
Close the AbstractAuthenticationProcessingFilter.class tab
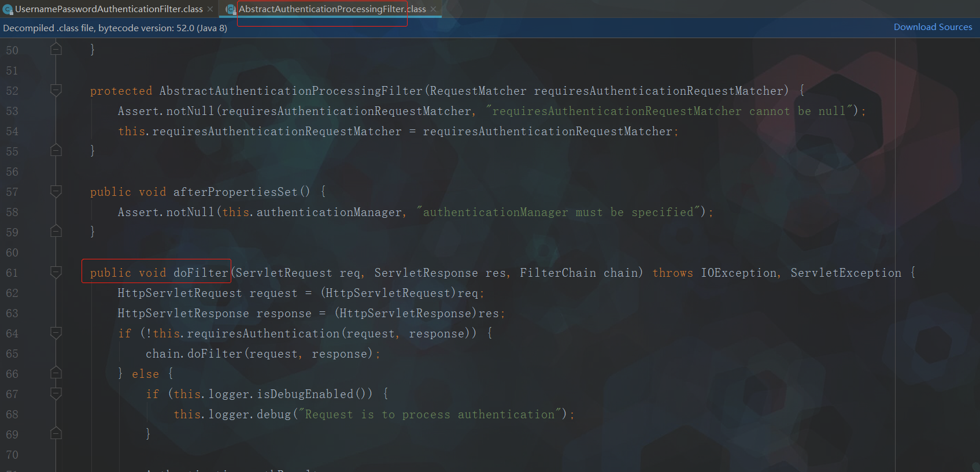coord(433,9)
